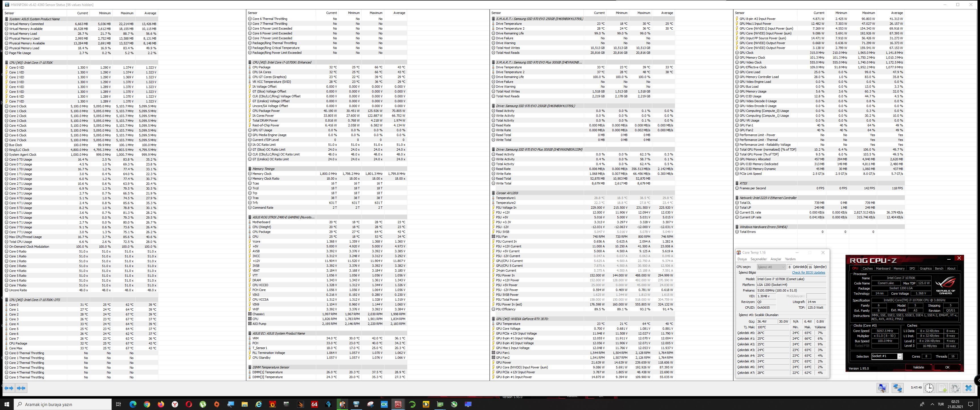Switch to Memory tab in ROG CPU-Z
980x410 pixels.
pos(899,268)
